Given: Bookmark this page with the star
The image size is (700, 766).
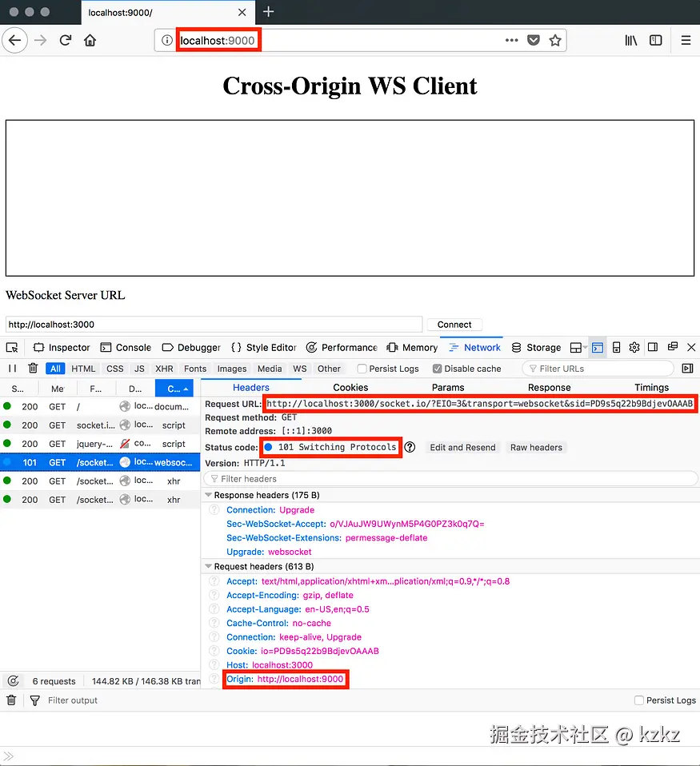Looking at the screenshot, I should point(555,40).
